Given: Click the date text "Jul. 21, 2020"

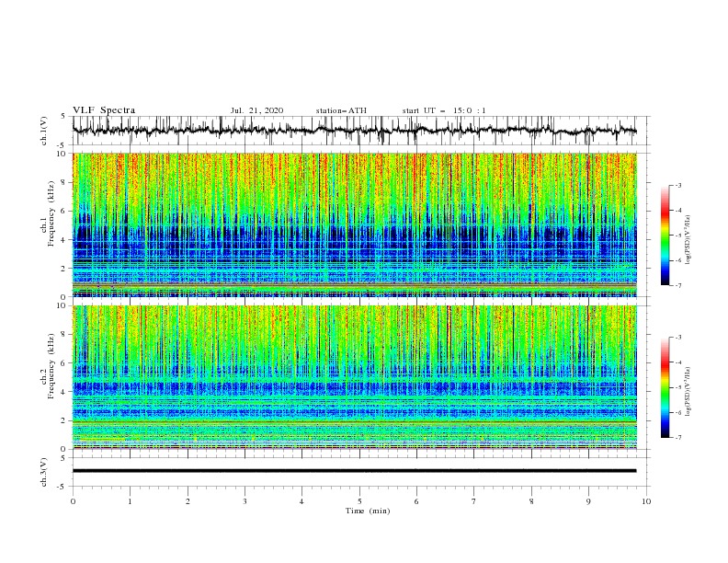Looking at the screenshot, I should (x=256, y=110).
